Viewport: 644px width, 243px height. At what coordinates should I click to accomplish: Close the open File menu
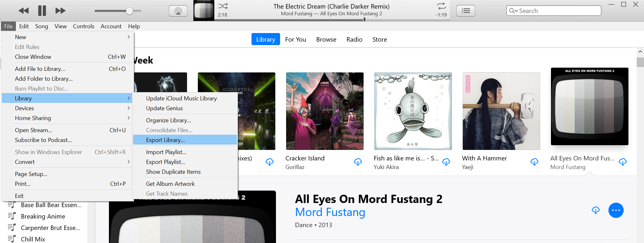point(9,26)
